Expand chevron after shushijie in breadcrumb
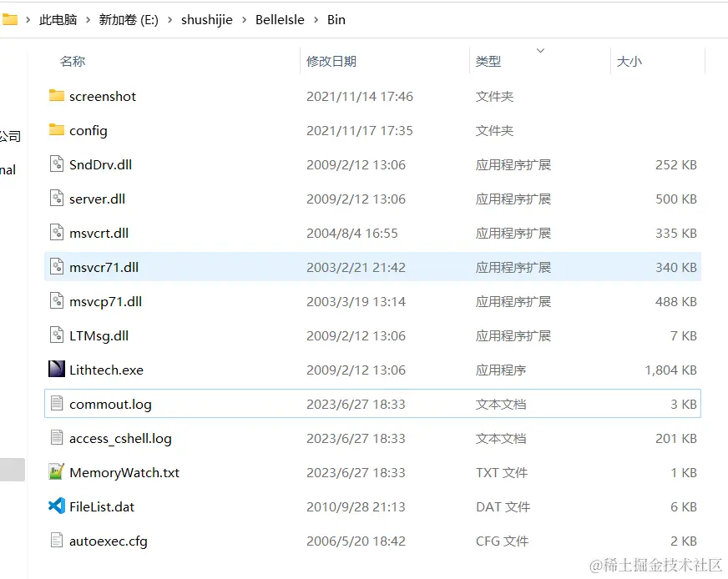The height and width of the screenshot is (579, 728). click(x=245, y=20)
